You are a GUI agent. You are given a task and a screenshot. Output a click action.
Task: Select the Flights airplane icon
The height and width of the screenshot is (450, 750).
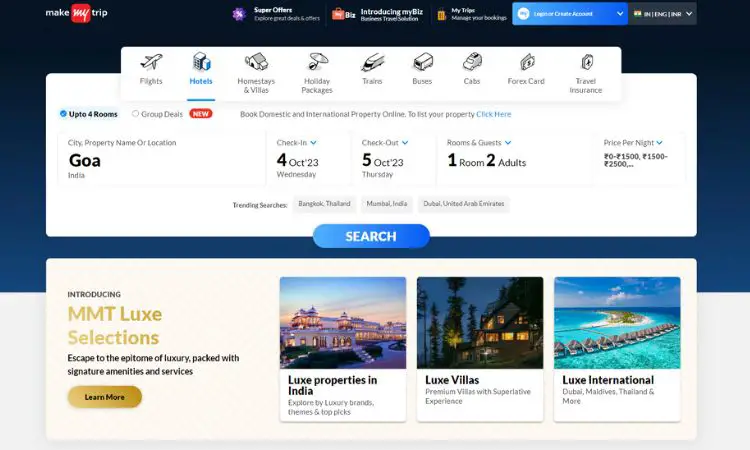[151, 62]
